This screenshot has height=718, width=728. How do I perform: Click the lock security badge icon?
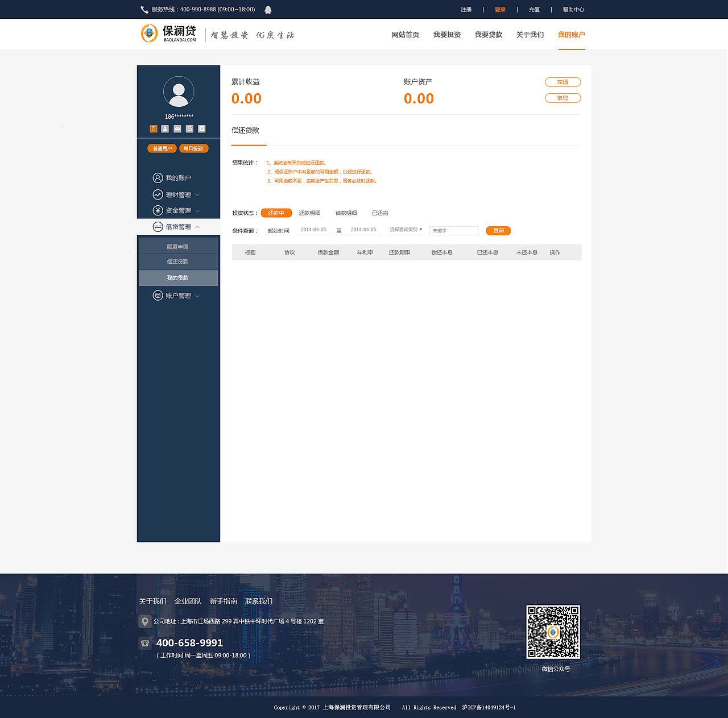189,129
